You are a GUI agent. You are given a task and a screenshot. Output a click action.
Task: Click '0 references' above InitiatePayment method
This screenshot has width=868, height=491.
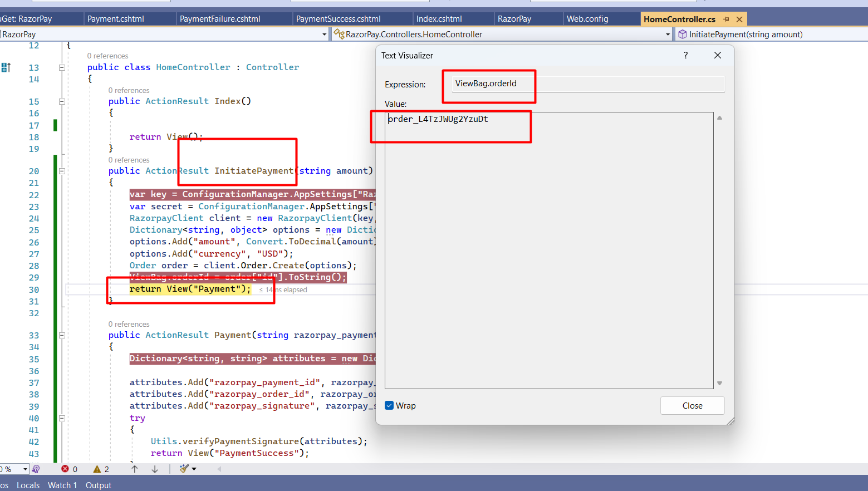click(129, 160)
